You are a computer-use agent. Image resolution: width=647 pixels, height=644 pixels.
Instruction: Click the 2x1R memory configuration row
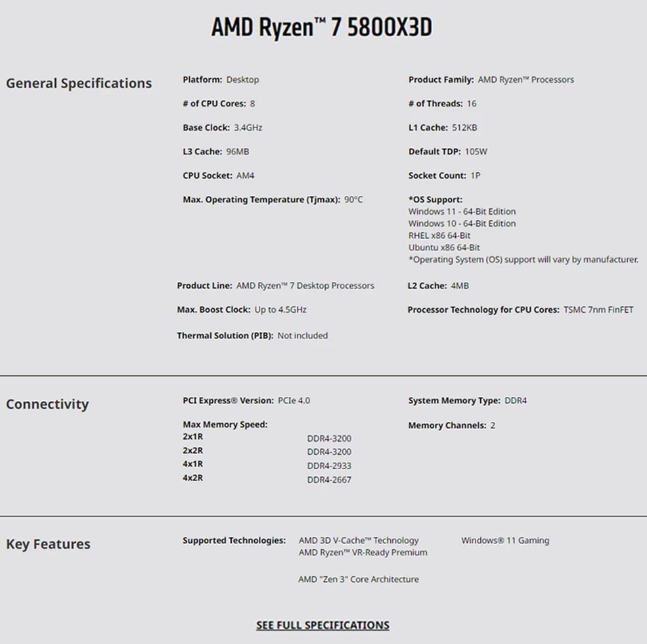[x=267, y=438]
